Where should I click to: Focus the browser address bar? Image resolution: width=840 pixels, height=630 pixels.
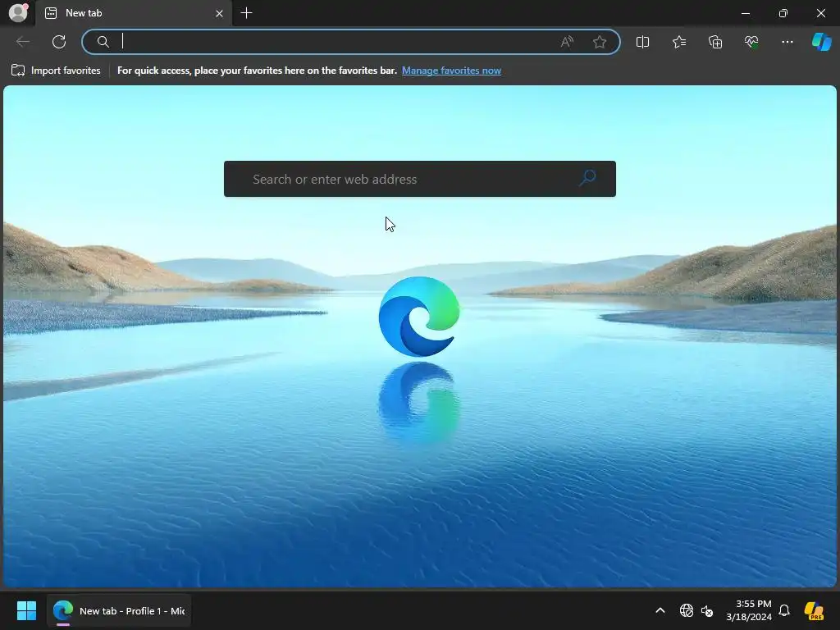click(351, 42)
